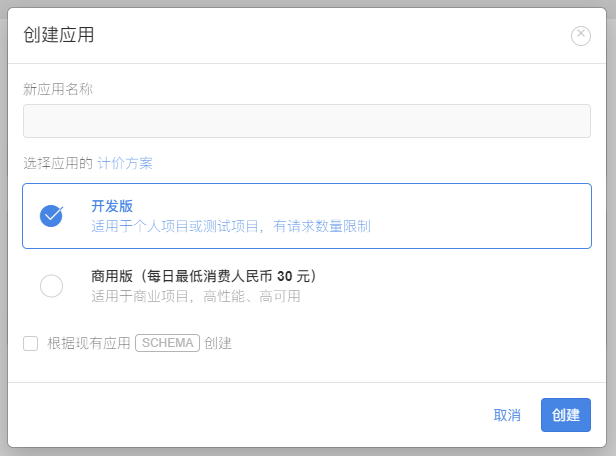The image size is (616, 456).
Task: Click the trailing 创建 text after SCHEMA
Action: point(218,344)
